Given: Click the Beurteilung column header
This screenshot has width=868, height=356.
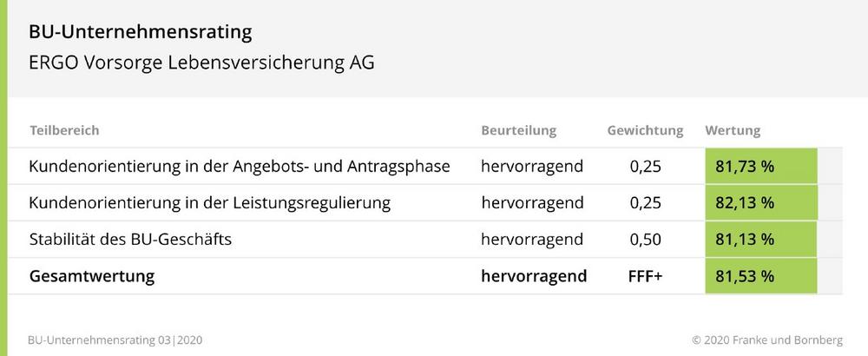Looking at the screenshot, I should (x=519, y=130).
